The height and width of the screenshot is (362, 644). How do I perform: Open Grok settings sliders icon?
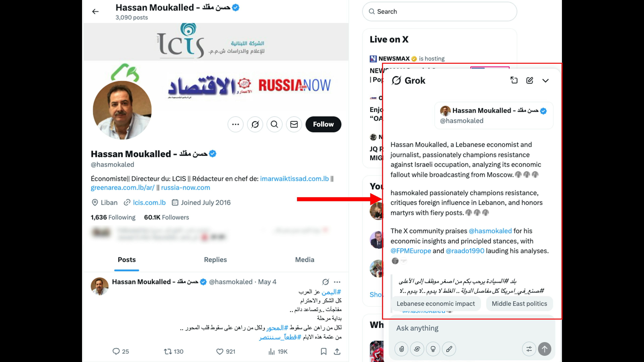pos(529,349)
